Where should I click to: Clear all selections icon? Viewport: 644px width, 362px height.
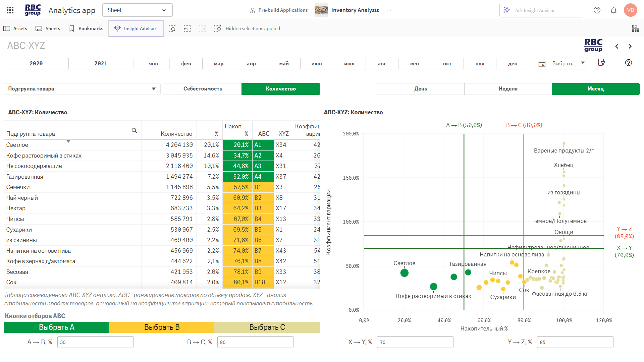click(217, 28)
